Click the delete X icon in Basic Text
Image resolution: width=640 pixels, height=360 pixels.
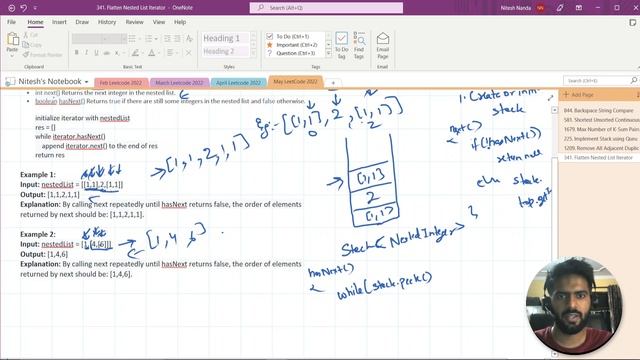coord(188,53)
